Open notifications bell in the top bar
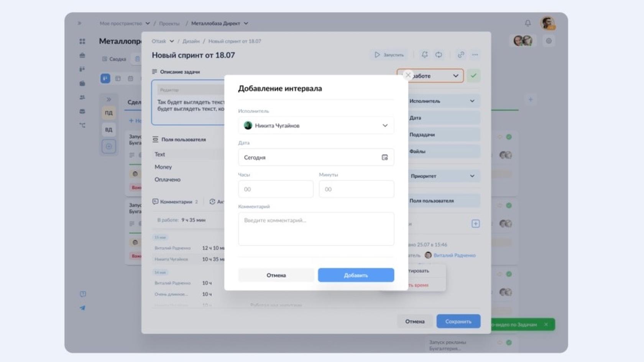The width and height of the screenshot is (644, 362). [528, 23]
